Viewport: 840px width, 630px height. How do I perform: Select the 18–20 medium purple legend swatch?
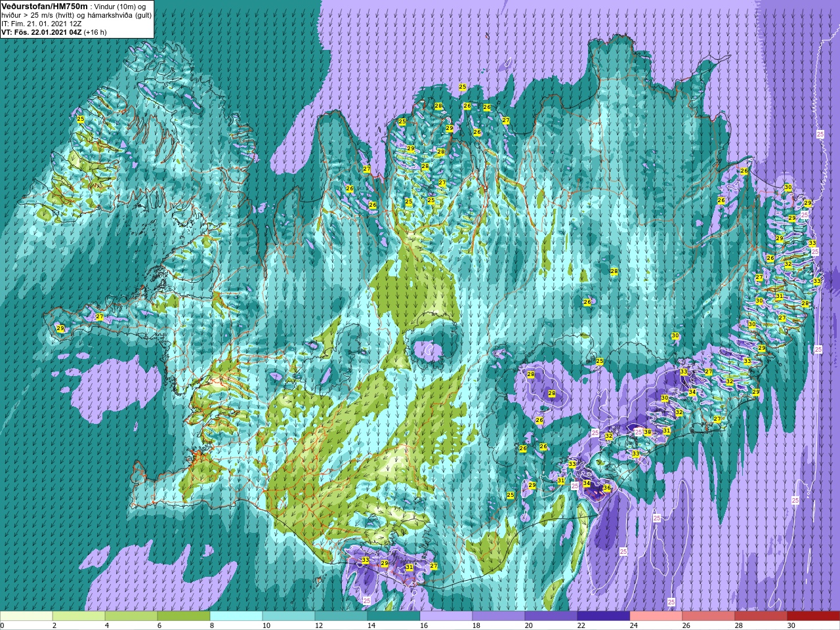pyautogui.click(x=499, y=616)
